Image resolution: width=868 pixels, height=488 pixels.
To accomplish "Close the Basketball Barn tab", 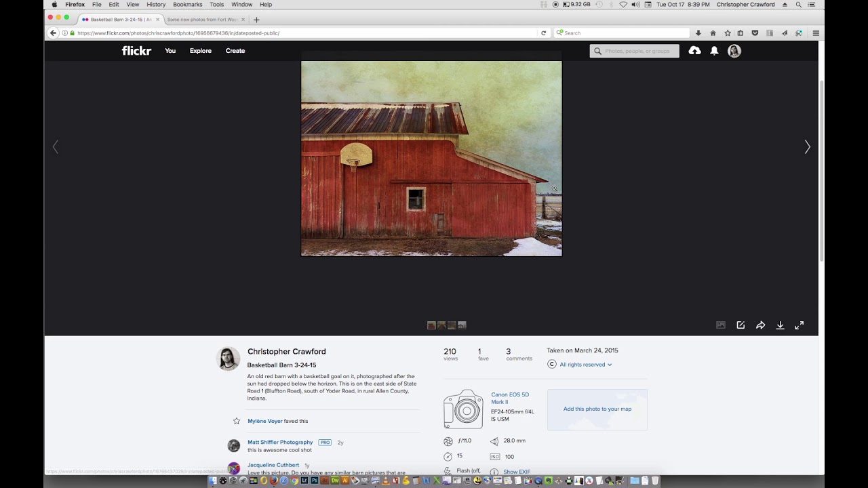I will click(x=157, y=20).
